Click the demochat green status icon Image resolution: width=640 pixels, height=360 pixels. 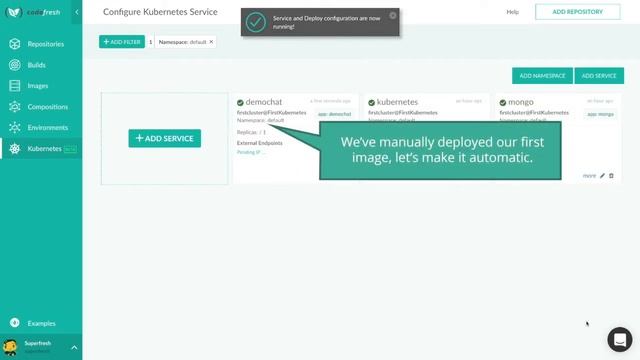click(x=240, y=102)
